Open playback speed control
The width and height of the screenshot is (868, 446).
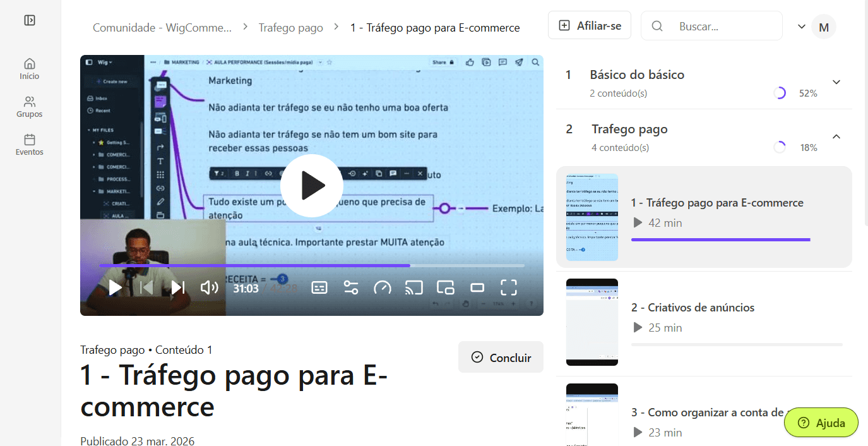(x=383, y=287)
